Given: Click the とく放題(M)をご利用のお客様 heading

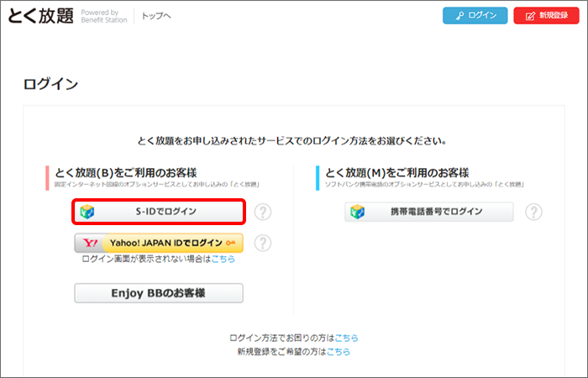Looking at the screenshot, I should click(396, 173).
